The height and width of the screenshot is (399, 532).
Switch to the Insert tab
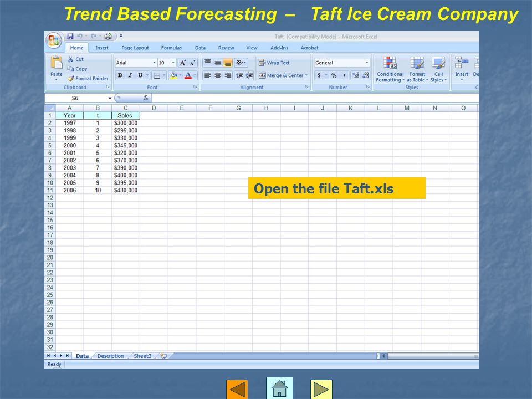click(102, 48)
